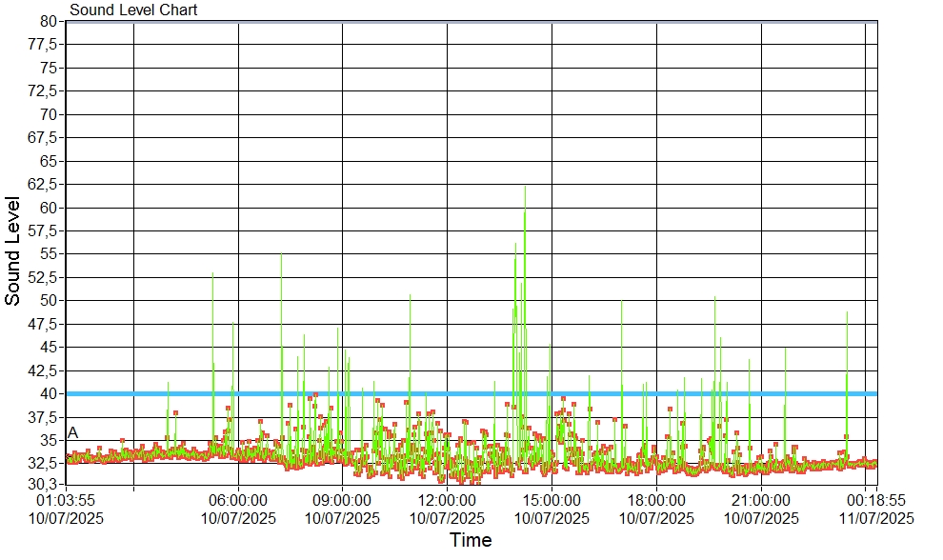Click the 09:00:00 time axis label
Screen dimensions: 943x560
coord(342,500)
